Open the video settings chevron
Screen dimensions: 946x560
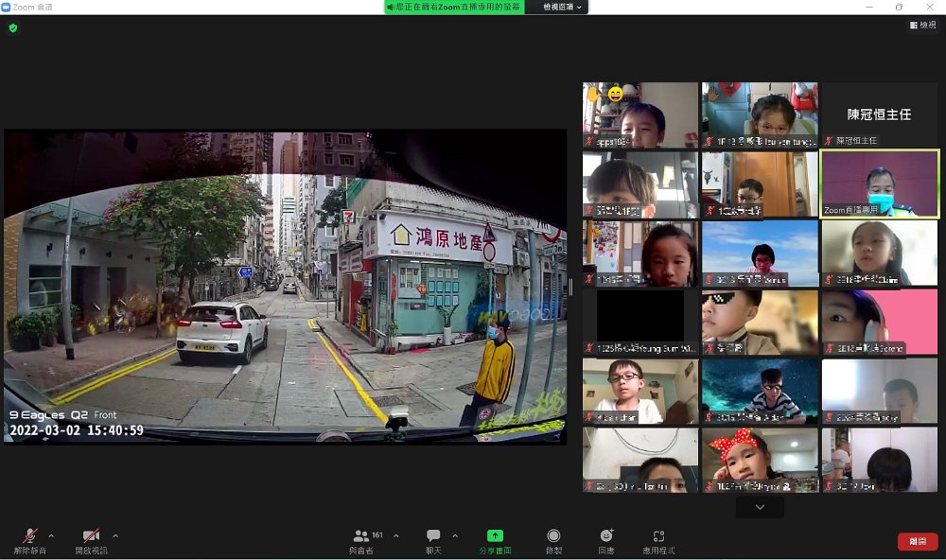tap(115, 535)
